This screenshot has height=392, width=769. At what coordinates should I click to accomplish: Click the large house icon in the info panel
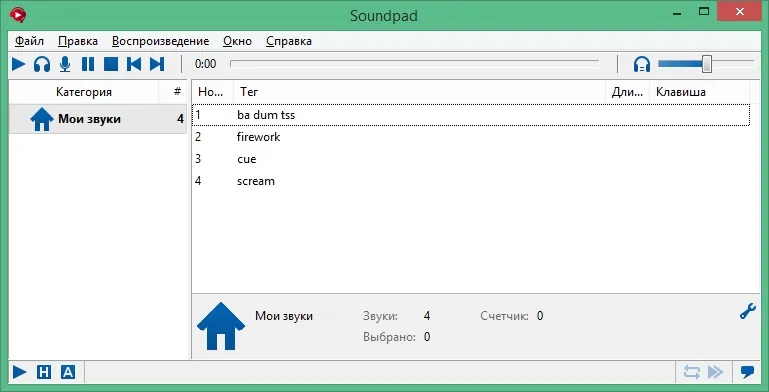(x=221, y=326)
